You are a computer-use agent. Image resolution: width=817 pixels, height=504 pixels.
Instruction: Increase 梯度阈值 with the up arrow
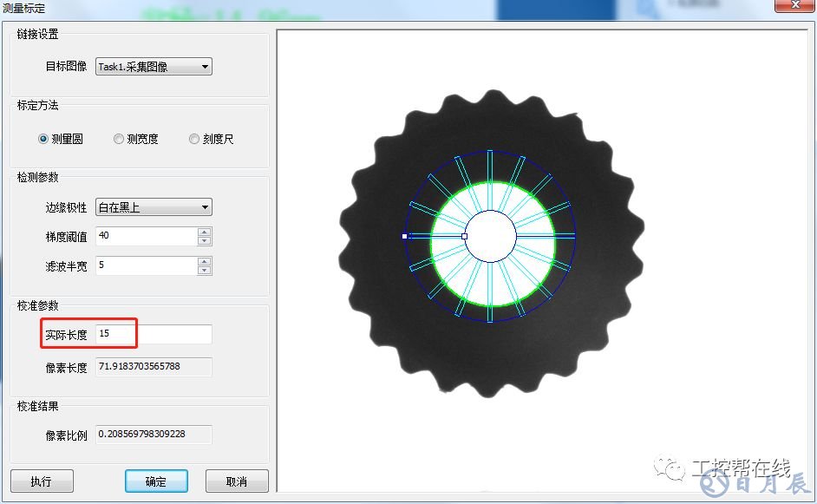(x=205, y=232)
